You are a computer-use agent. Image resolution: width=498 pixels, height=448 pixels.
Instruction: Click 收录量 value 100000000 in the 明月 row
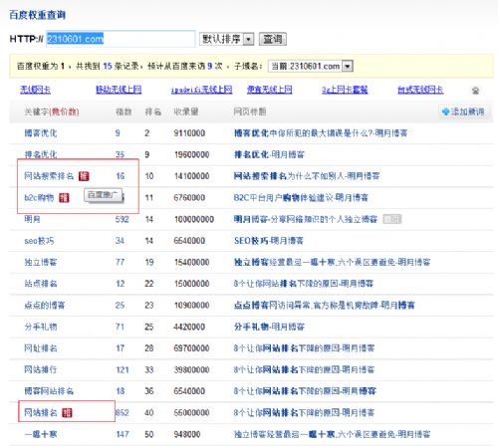[194, 219]
